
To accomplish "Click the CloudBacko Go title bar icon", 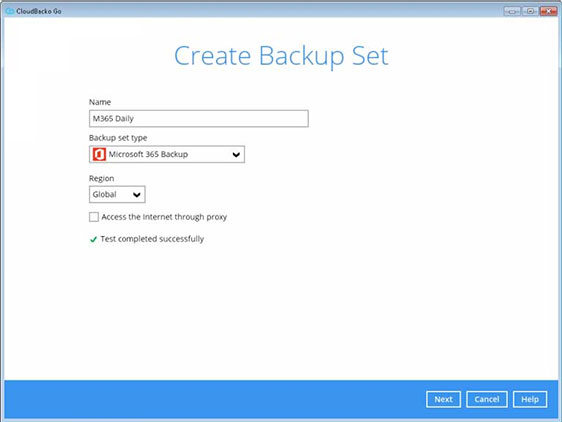I will coord(10,11).
